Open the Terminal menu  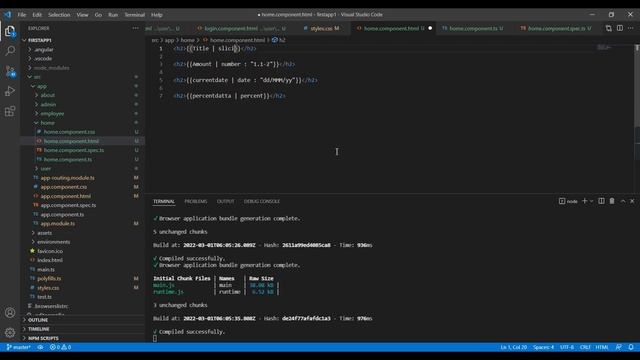click(x=134, y=15)
